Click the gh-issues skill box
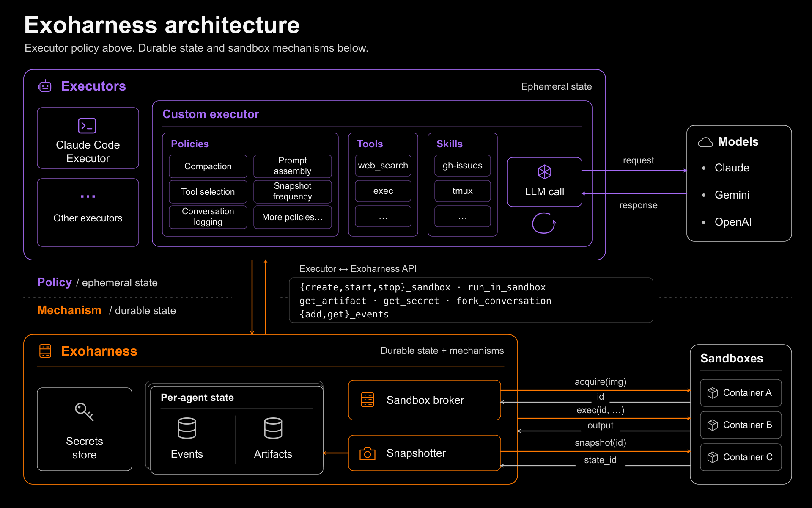 463,166
